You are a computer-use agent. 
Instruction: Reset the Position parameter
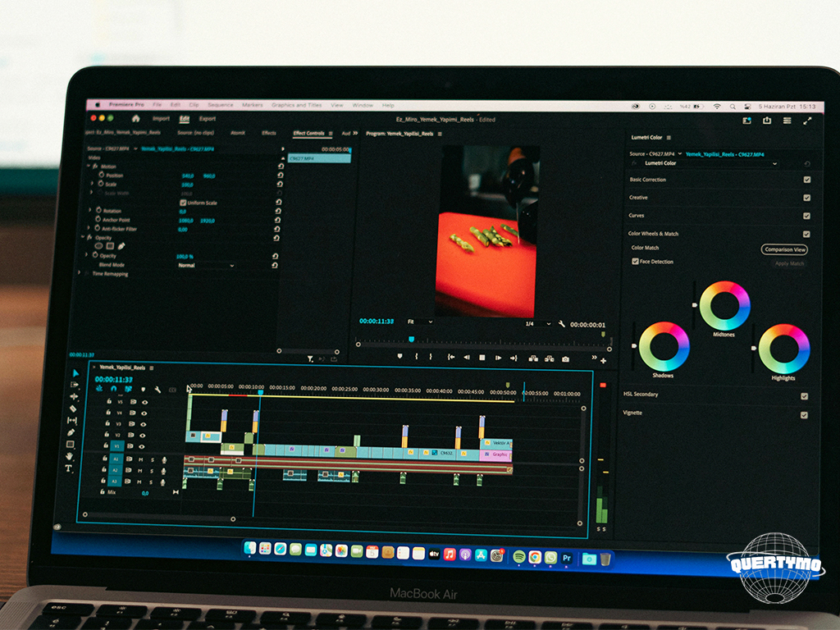coord(280,176)
